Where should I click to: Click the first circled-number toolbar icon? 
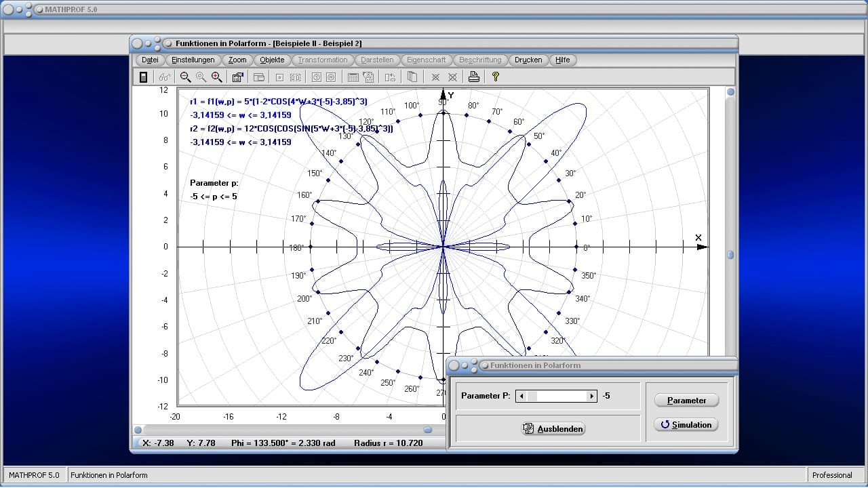(x=316, y=77)
